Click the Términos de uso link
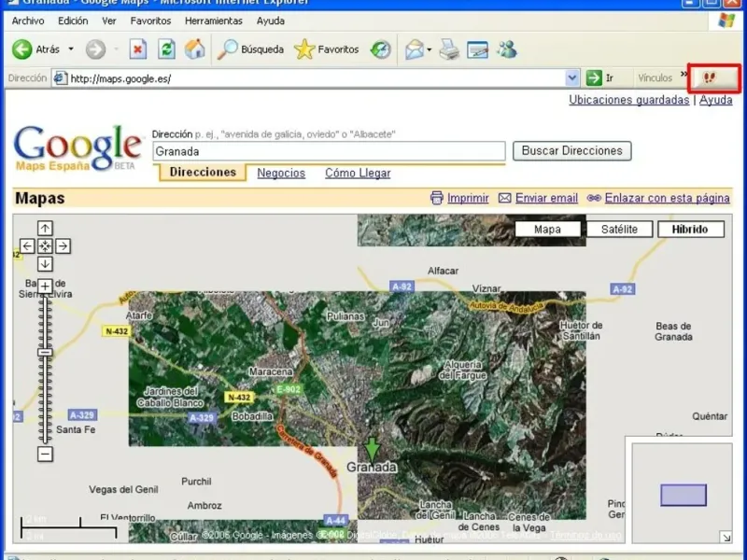The image size is (747, 560). [x=585, y=535]
